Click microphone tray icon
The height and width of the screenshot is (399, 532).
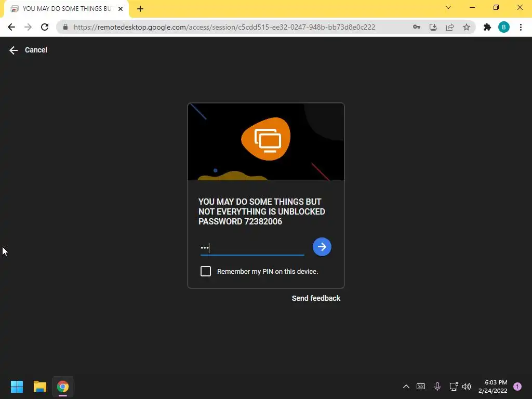(437, 387)
